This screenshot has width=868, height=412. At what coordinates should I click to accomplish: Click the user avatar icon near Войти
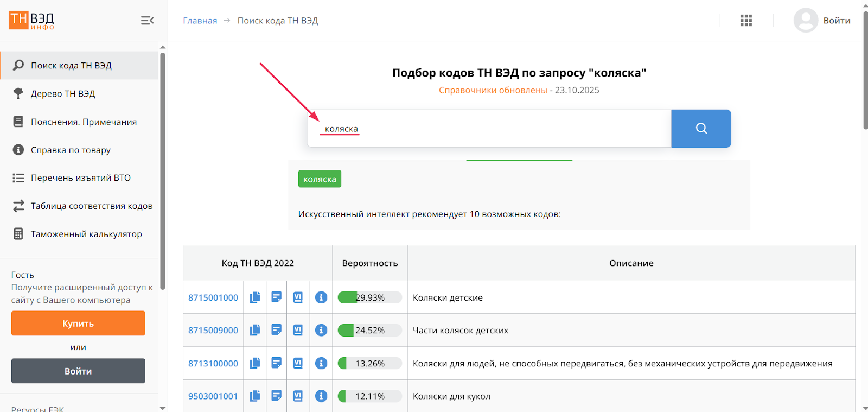coord(806,21)
